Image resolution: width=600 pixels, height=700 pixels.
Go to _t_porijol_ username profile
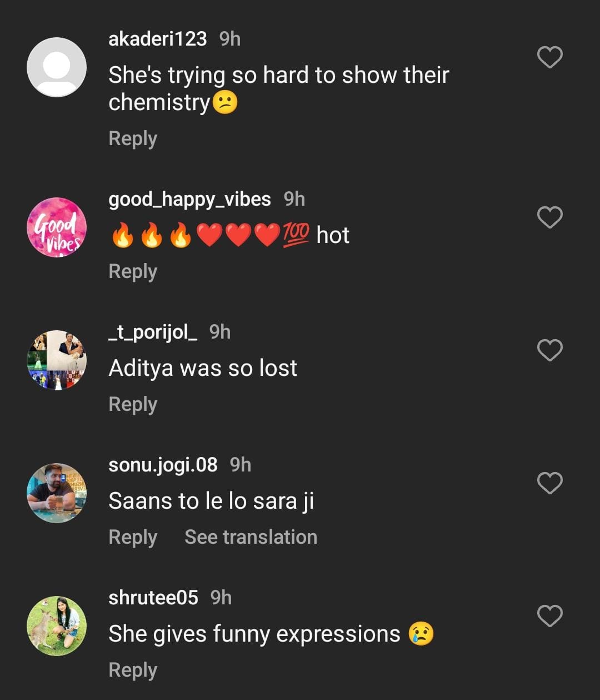[x=153, y=332]
